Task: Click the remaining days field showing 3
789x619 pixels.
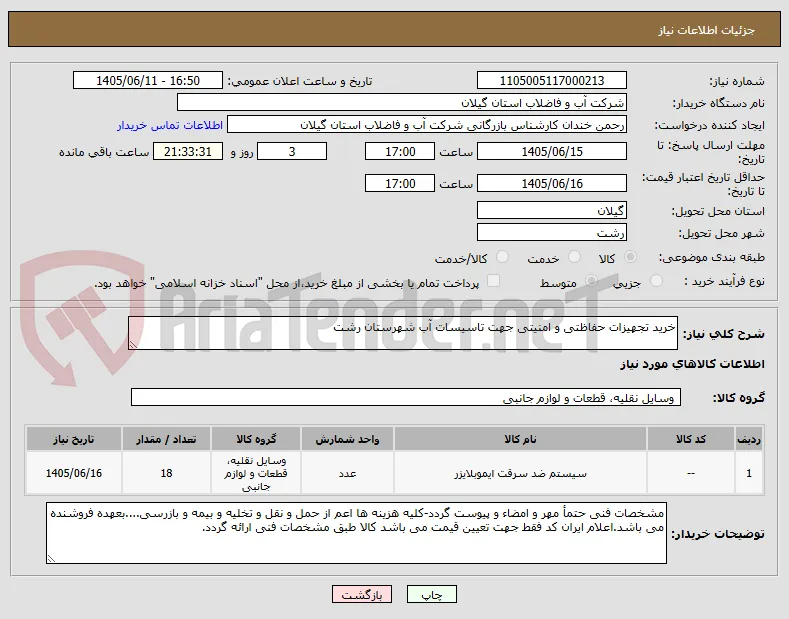Action: pyautogui.click(x=292, y=151)
